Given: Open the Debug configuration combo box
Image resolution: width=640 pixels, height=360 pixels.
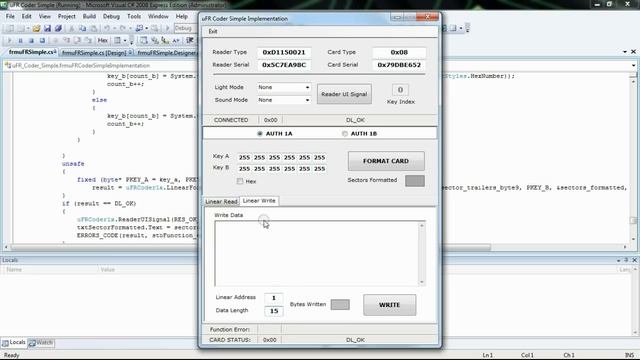Looking at the screenshot, I should click(186, 28).
